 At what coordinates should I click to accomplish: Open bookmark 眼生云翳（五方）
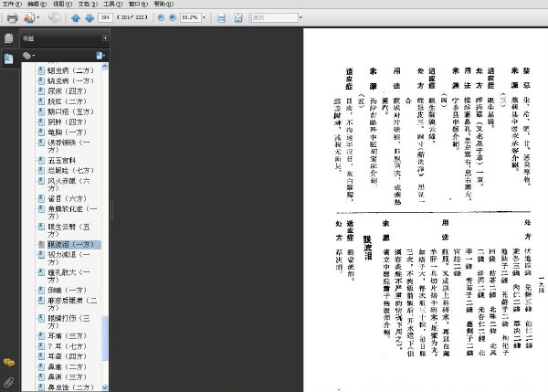[68, 230]
